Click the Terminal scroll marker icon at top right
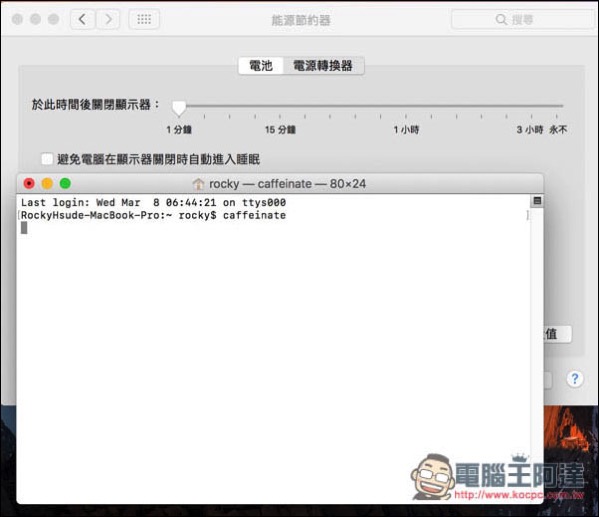 click(x=537, y=201)
